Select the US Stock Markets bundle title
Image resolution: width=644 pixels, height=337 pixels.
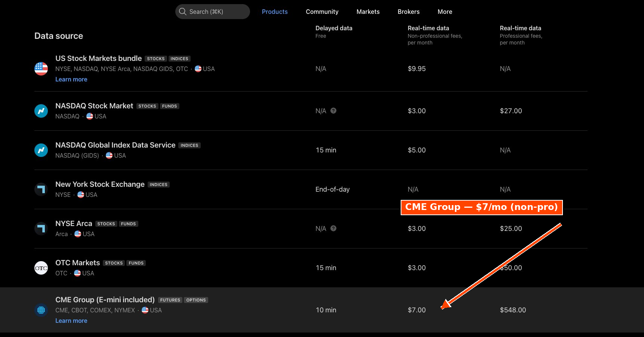click(99, 58)
